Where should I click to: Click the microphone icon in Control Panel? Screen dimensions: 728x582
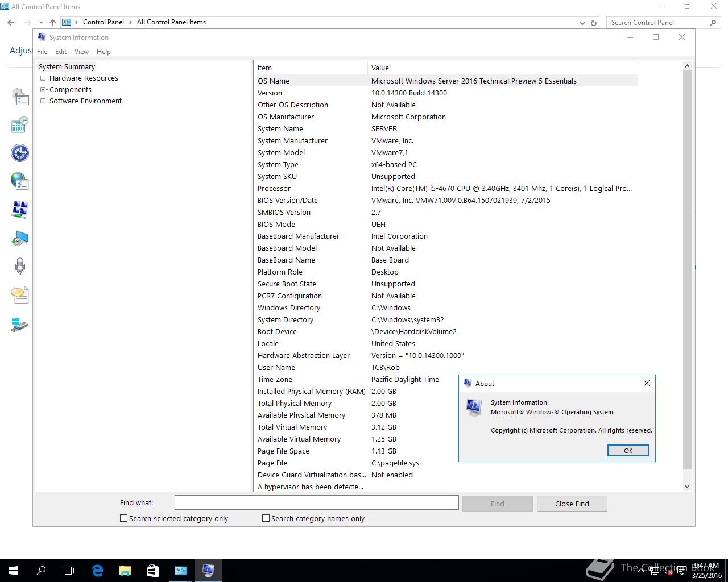20,267
